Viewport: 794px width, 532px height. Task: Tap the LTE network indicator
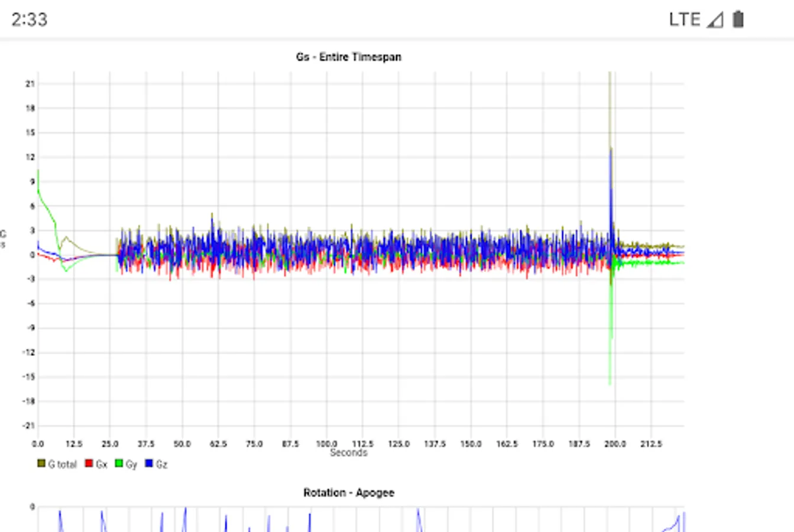click(x=685, y=20)
